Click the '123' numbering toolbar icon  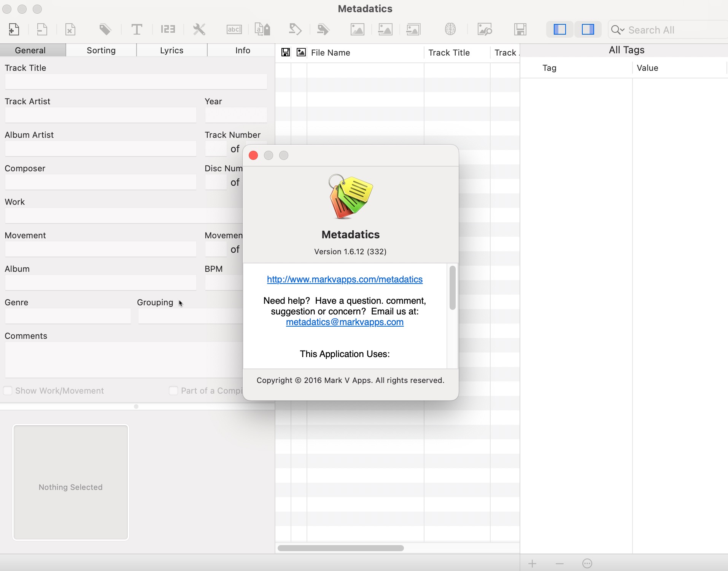(x=168, y=29)
